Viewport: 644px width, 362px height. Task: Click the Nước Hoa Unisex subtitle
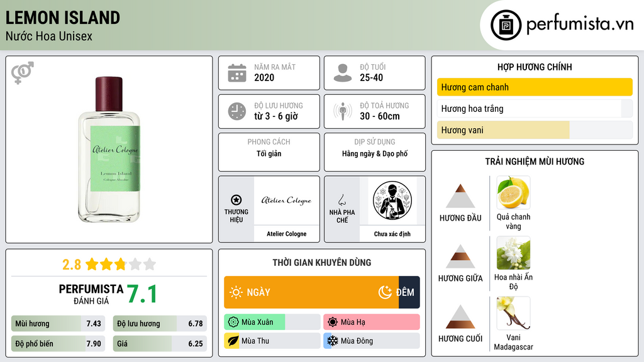tap(49, 36)
